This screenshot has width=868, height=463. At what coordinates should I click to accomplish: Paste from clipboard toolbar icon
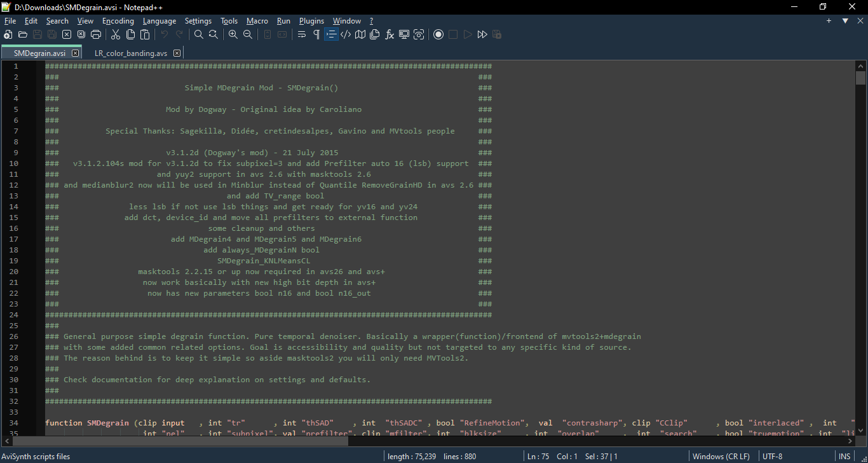click(145, 34)
